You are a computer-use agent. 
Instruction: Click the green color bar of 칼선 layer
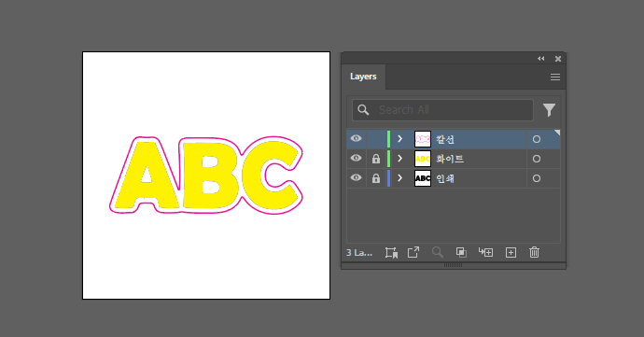(388, 139)
